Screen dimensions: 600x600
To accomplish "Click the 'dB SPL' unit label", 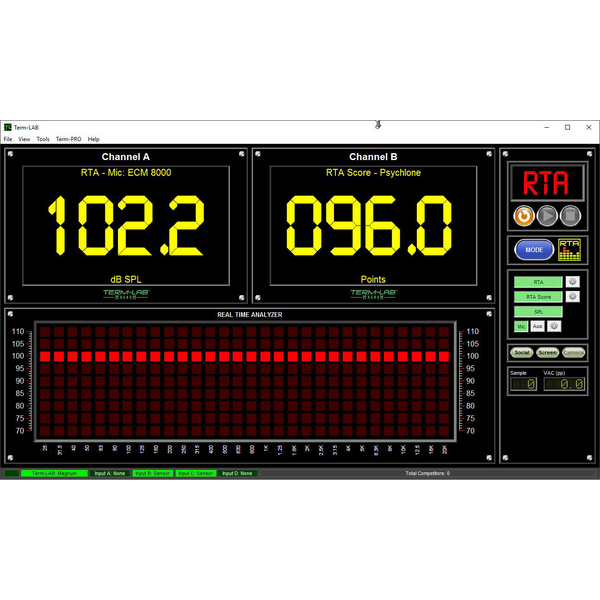I will coord(126,279).
